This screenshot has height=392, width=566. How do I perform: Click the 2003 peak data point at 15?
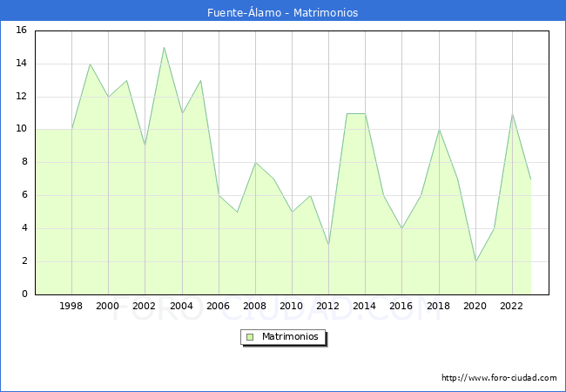click(164, 47)
